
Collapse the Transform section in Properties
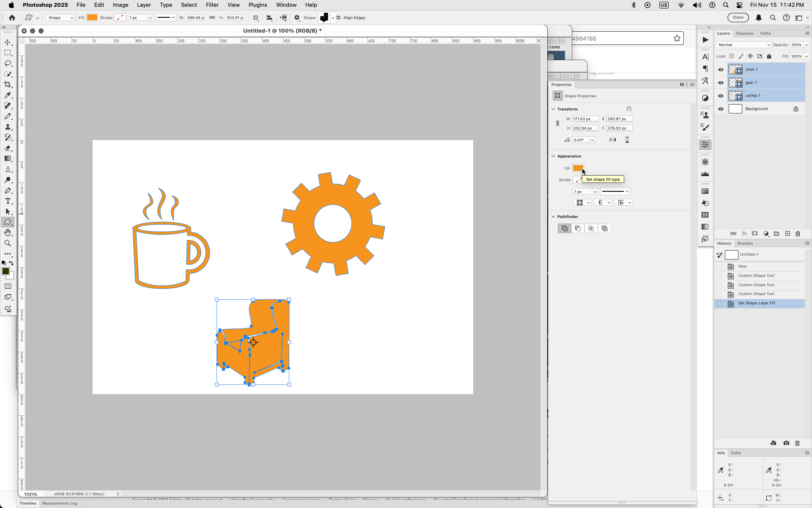pyautogui.click(x=554, y=109)
